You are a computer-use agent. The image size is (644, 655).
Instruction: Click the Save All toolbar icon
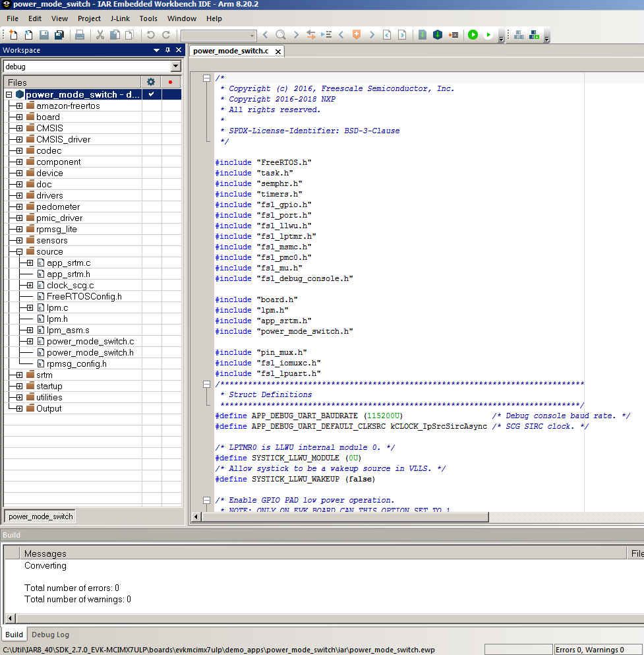(59, 35)
